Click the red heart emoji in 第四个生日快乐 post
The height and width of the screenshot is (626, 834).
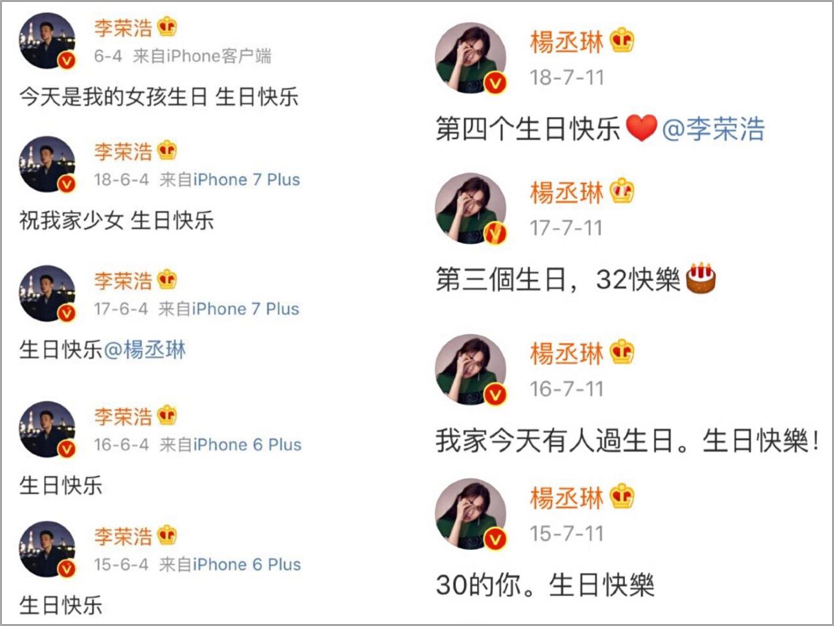[641, 128]
